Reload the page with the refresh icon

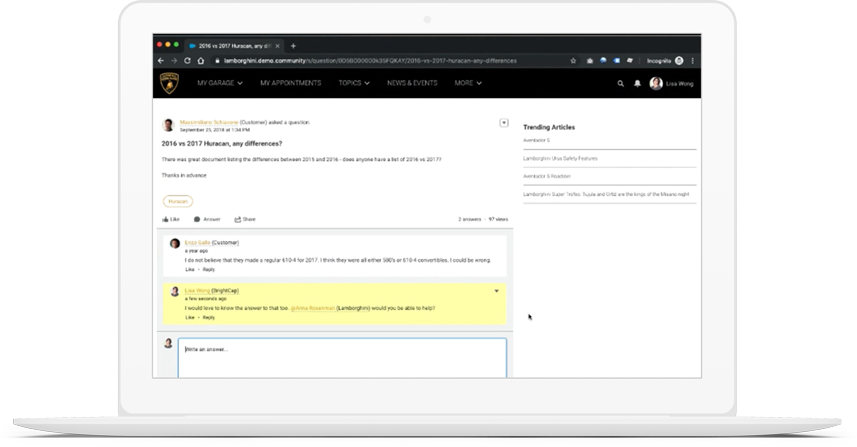(x=187, y=61)
